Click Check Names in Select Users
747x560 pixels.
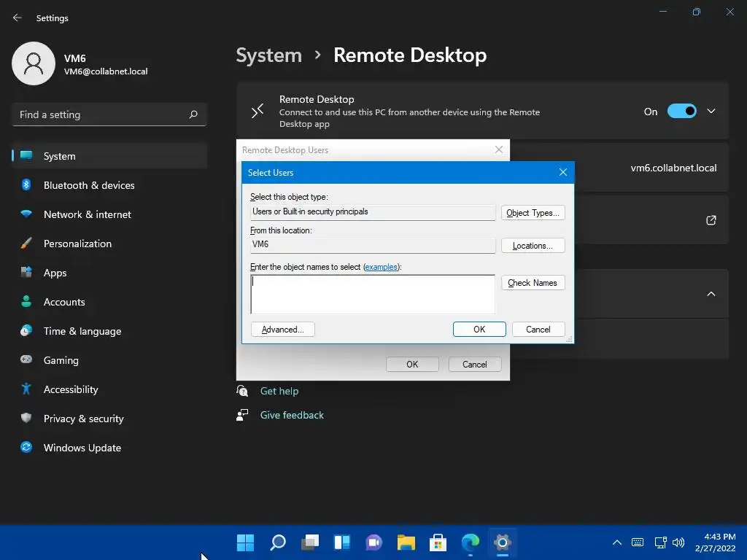tap(533, 283)
